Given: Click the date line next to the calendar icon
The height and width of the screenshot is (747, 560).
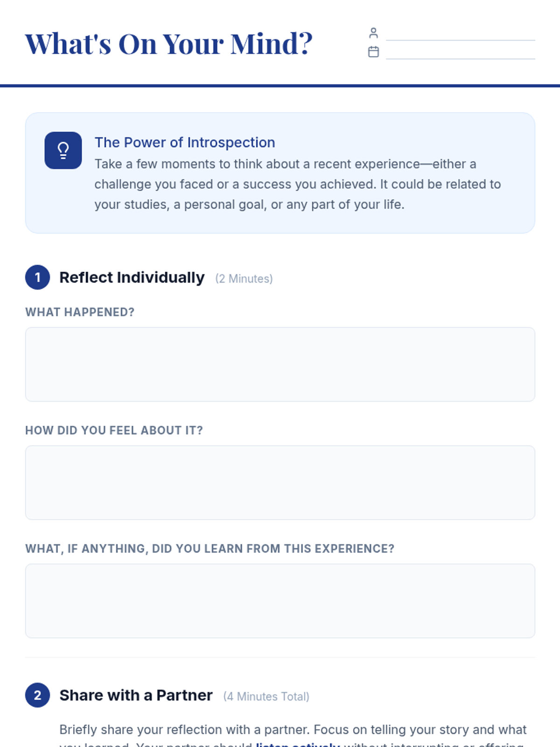Looking at the screenshot, I should click(x=460, y=53).
